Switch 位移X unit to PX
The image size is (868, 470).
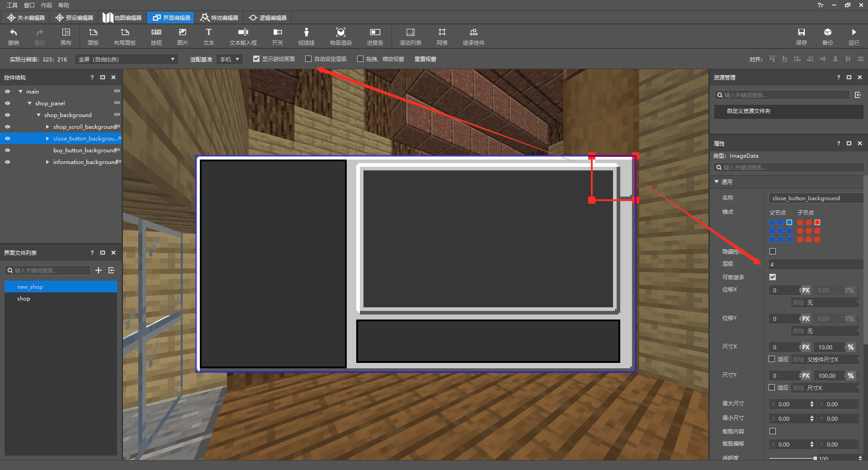tap(806, 290)
